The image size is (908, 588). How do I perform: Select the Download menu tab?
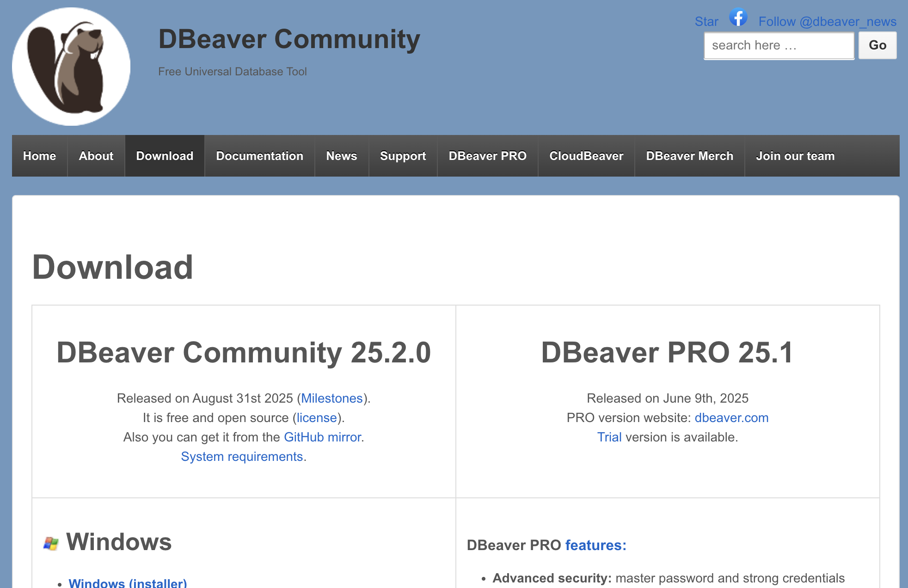[x=165, y=156]
